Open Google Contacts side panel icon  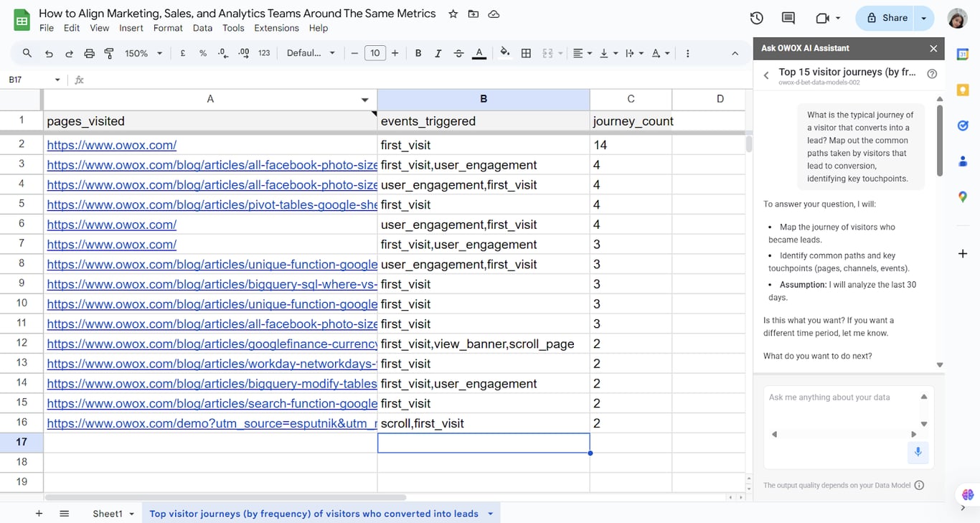point(963,161)
